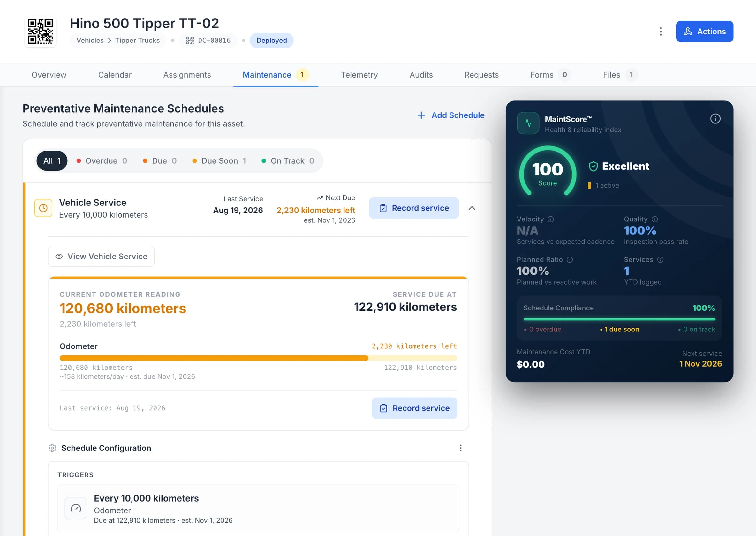Go to the Audits tab
The width and height of the screenshot is (756, 536).
tap(421, 75)
